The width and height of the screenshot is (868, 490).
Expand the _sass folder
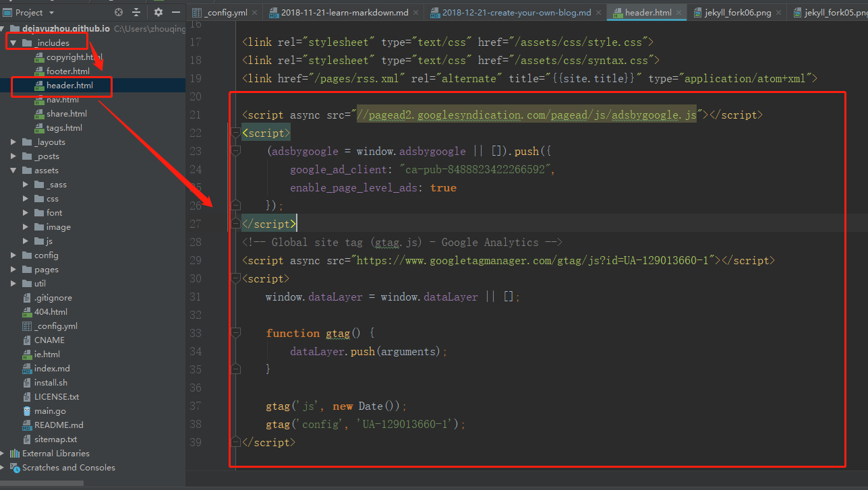click(x=26, y=185)
